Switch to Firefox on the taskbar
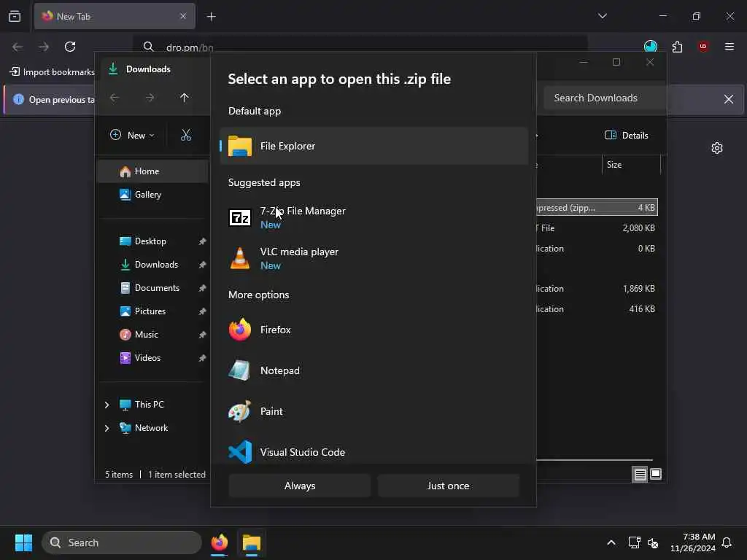The image size is (747, 560). [219, 542]
